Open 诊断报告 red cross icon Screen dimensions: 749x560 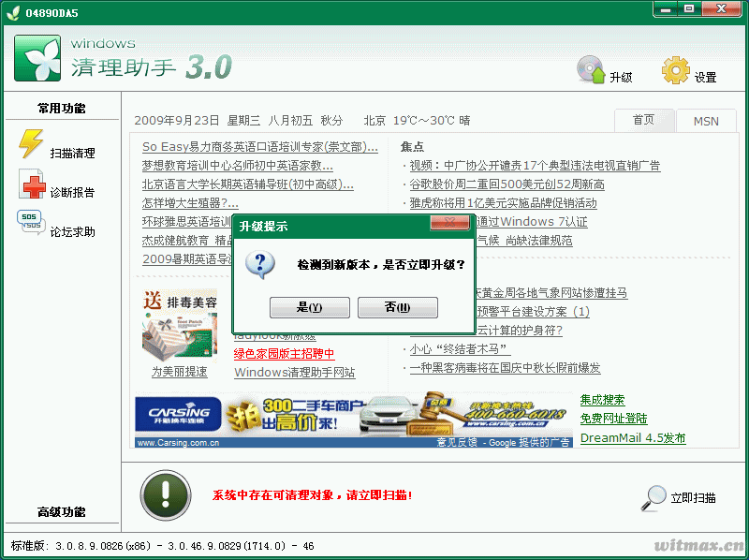(x=32, y=184)
